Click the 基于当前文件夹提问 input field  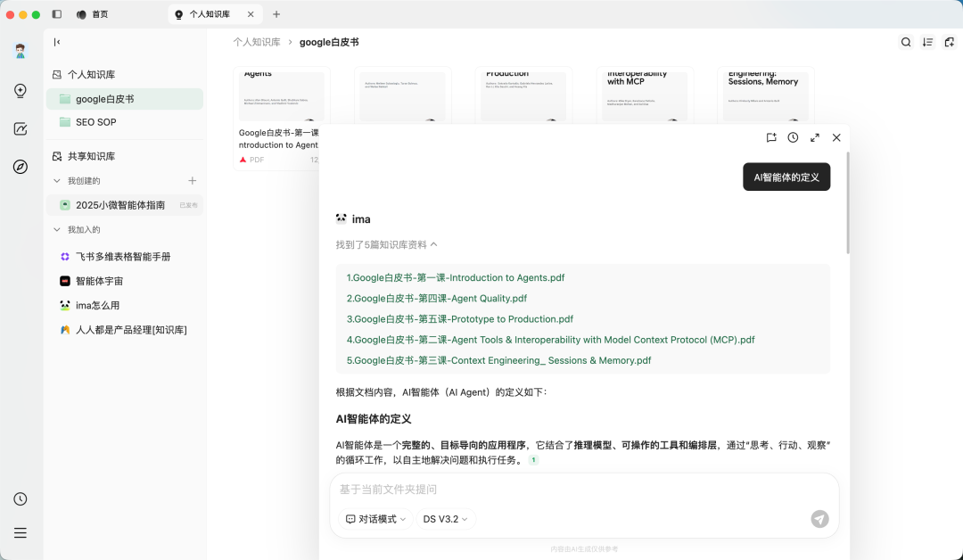[x=535, y=489]
